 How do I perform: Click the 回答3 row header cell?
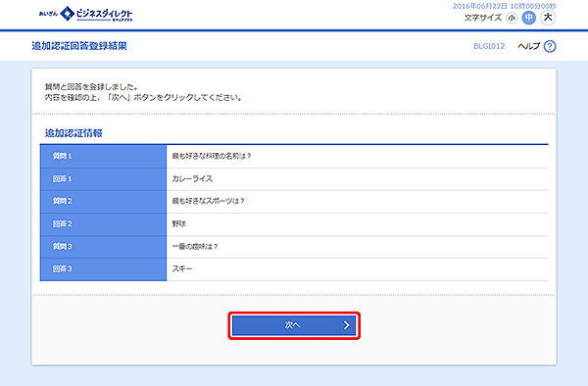coord(103,269)
